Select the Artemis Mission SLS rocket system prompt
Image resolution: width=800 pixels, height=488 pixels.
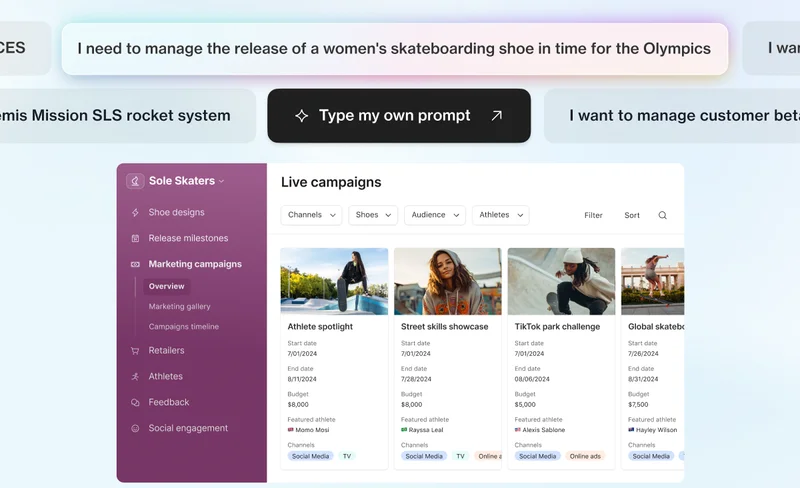click(x=128, y=116)
